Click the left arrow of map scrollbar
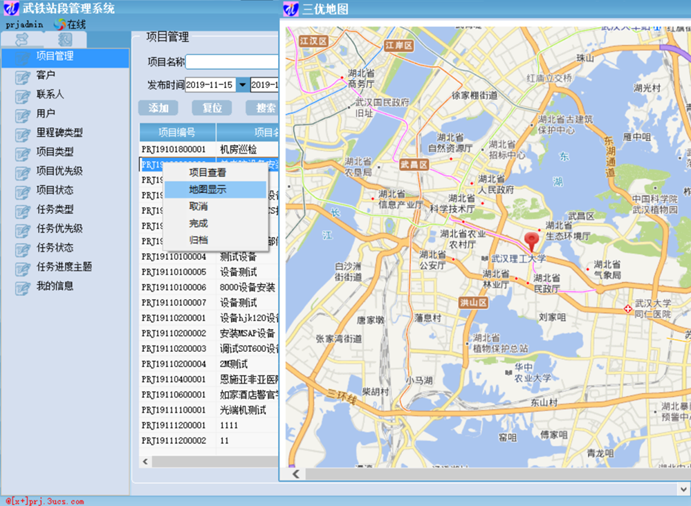Image resolution: width=691 pixels, height=506 pixels. 296,474
